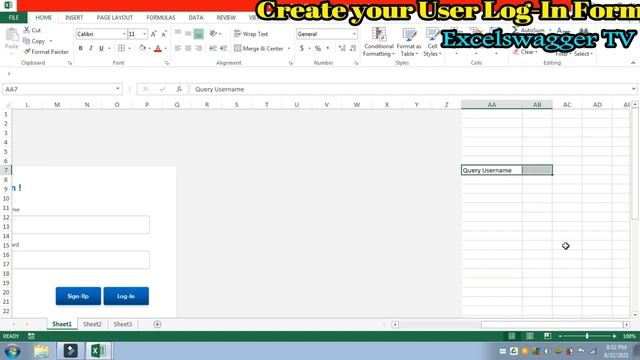Select the Format Painter brush
This screenshot has width=640, height=360.
click(27, 52)
